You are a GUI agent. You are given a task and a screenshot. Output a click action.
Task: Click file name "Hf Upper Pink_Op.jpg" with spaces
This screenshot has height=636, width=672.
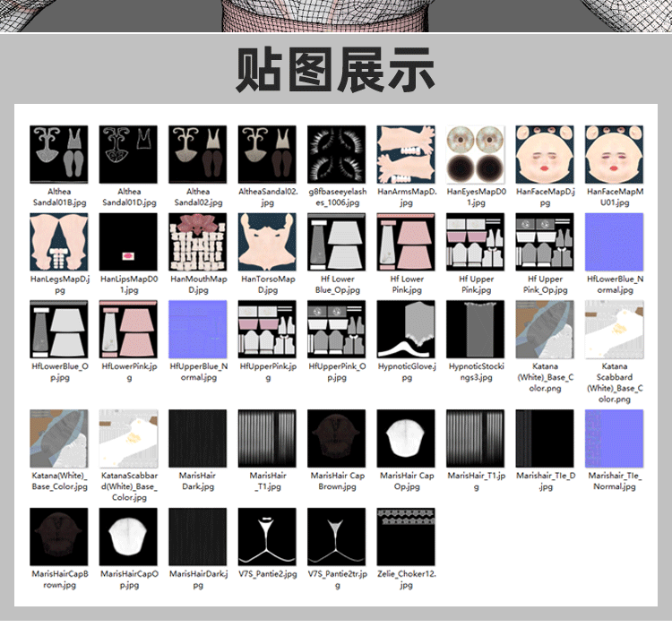545,285
